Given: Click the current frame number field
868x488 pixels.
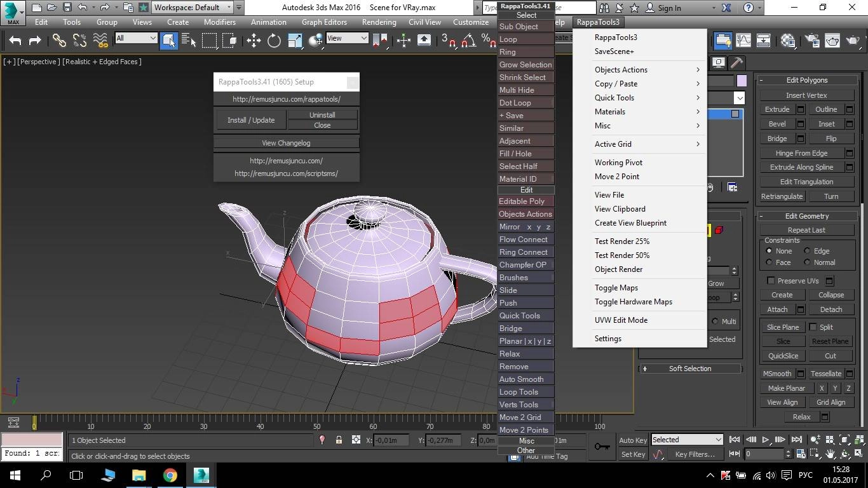Looking at the screenshot, I should click(765, 454).
